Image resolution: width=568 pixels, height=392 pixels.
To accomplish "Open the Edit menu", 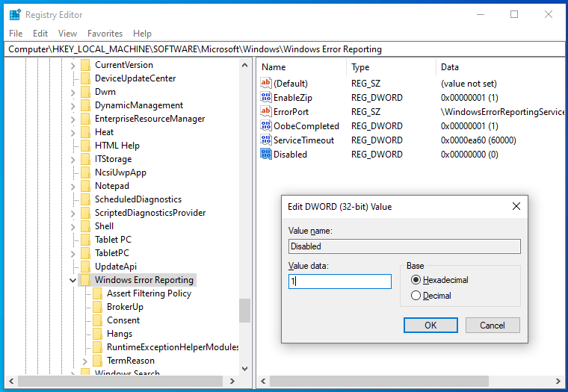I will point(40,34).
